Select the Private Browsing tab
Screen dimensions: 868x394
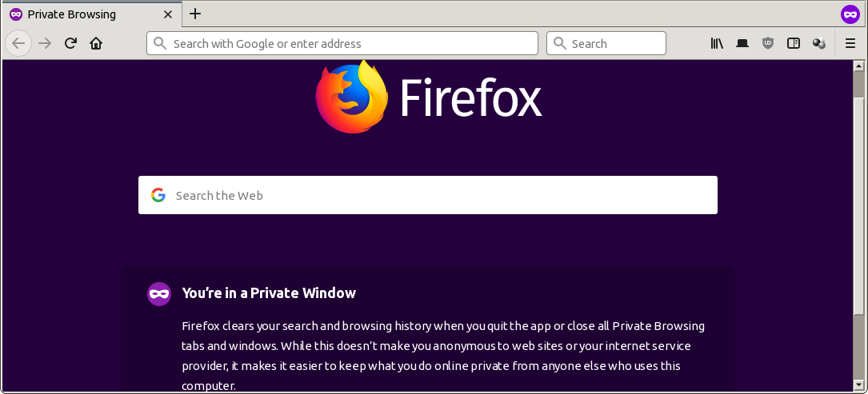pyautogui.click(x=80, y=14)
